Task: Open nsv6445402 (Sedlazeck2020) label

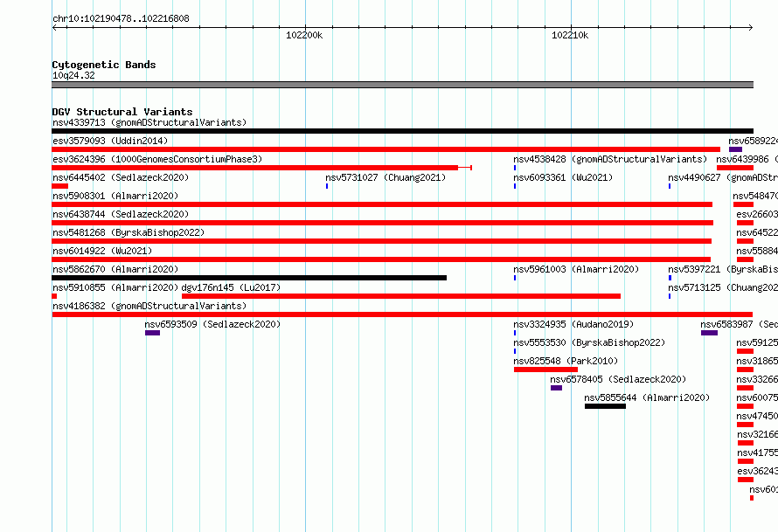Action: click(x=121, y=177)
